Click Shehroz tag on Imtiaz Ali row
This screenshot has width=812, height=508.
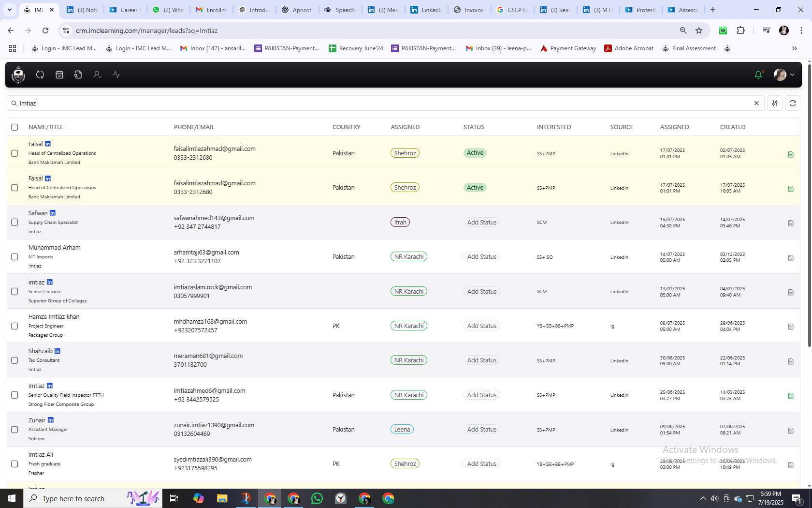click(x=405, y=463)
